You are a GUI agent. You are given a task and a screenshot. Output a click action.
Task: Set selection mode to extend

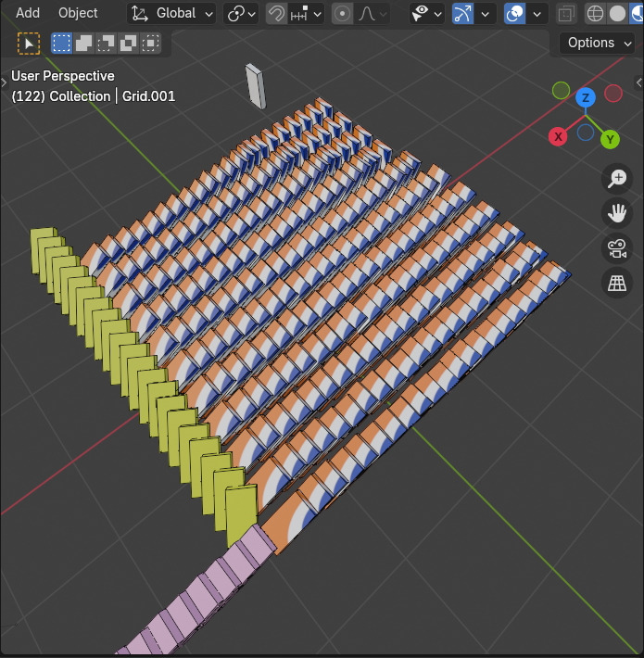84,43
